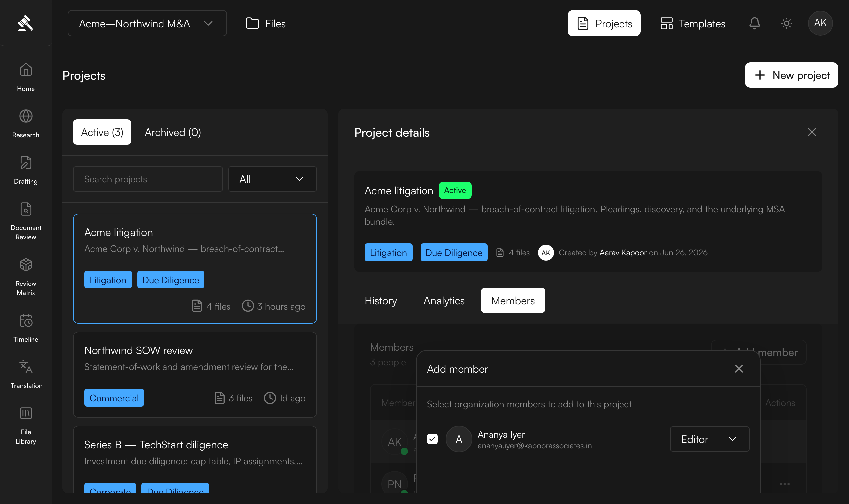
Task: Close the Add member dialog
Action: [739, 369]
